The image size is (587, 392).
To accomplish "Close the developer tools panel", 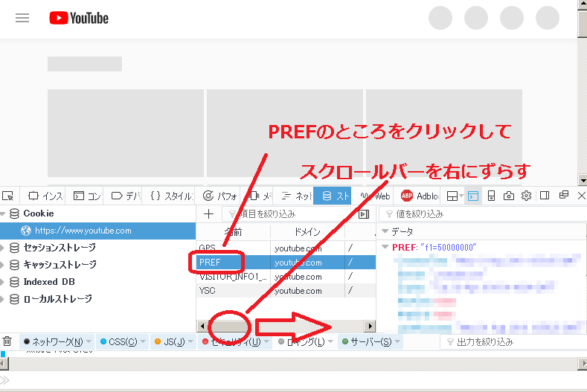I will [x=581, y=196].
